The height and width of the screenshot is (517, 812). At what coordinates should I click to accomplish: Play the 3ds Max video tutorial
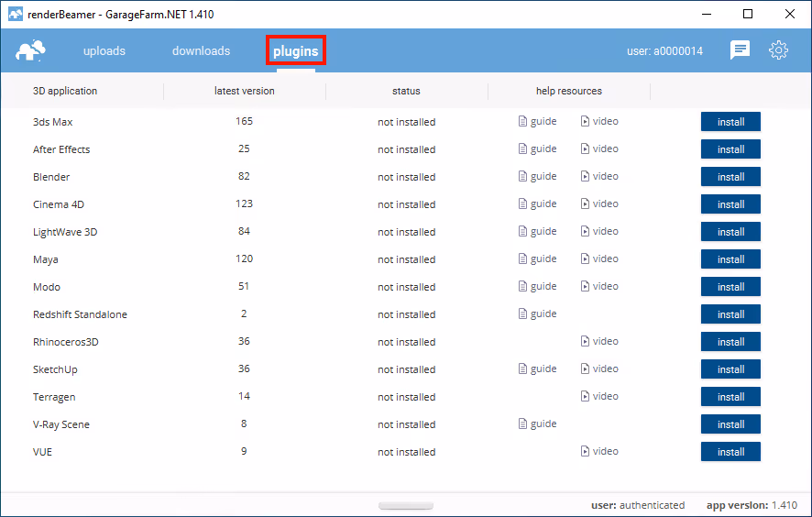599,121
